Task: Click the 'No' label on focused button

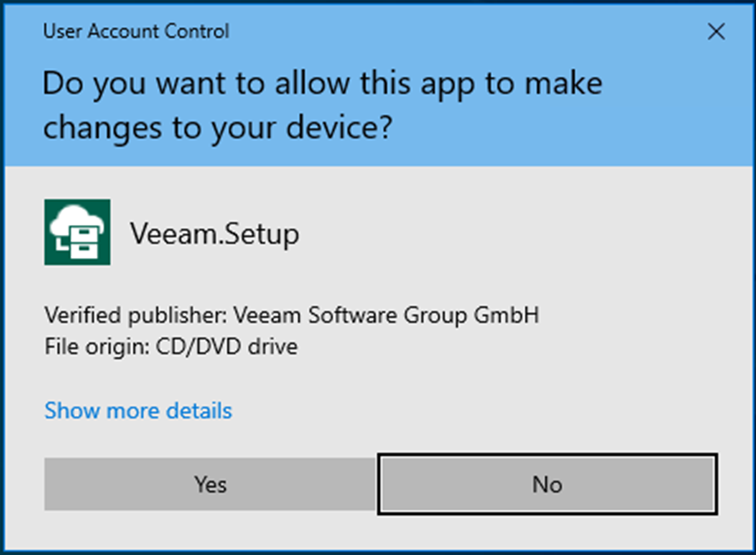Action: [547, 484]
